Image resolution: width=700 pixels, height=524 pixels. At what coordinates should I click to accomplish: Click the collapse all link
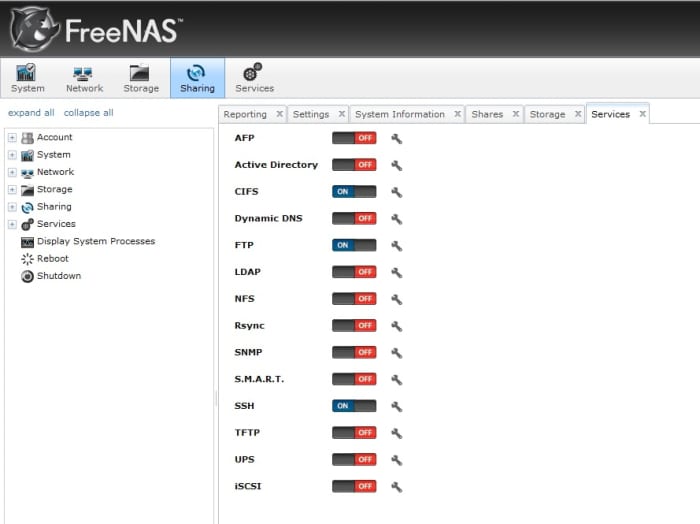pos(88,113)
